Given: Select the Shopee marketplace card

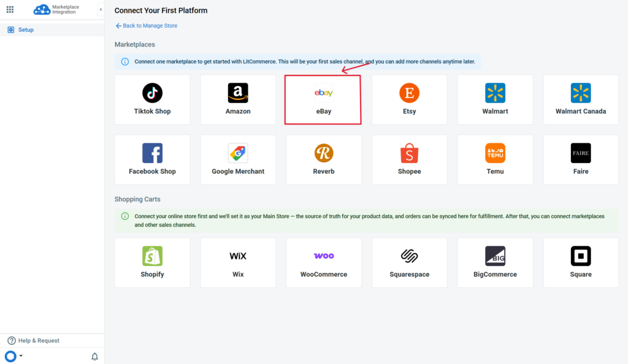Looking at the screenshot, I should point(409,159).
